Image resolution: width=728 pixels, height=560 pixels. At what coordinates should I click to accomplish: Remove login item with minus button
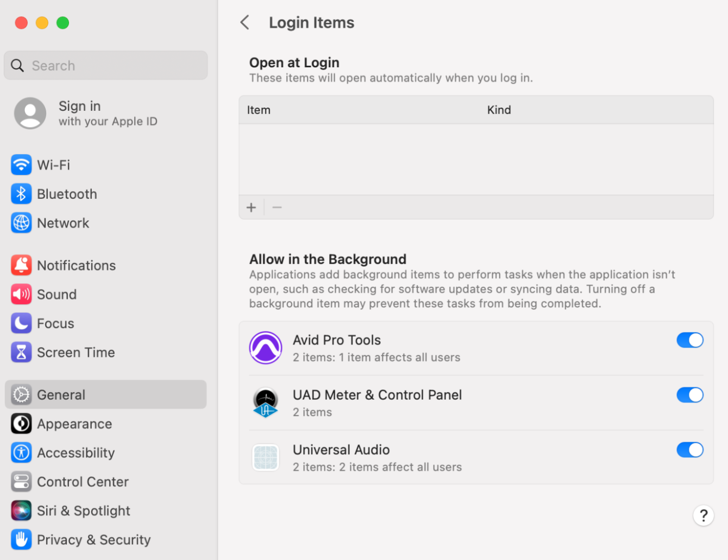[x=277, y=207]
